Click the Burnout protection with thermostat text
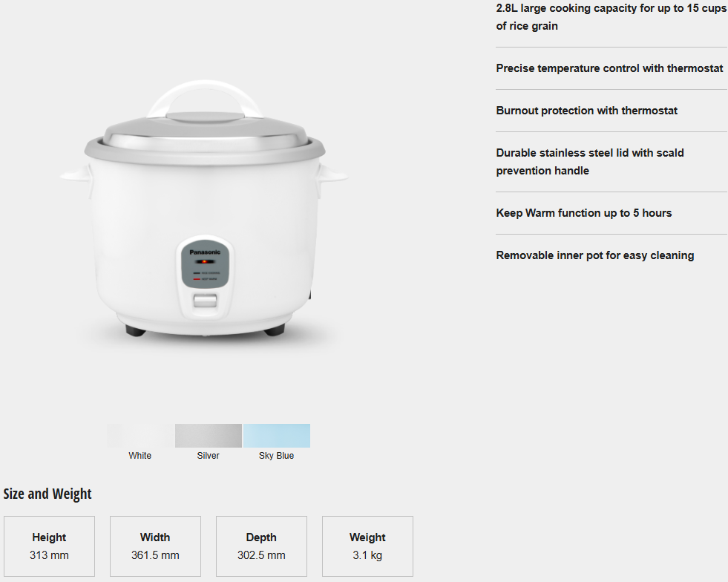 (x=586, y=111)
